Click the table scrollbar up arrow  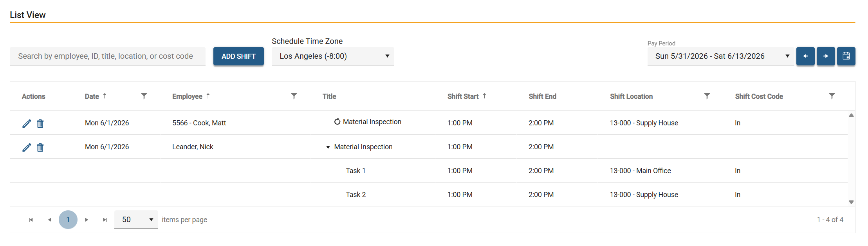851,115
